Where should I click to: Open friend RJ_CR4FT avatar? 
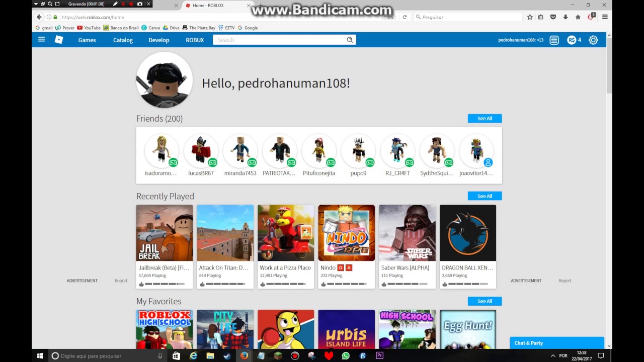point(397,150)
